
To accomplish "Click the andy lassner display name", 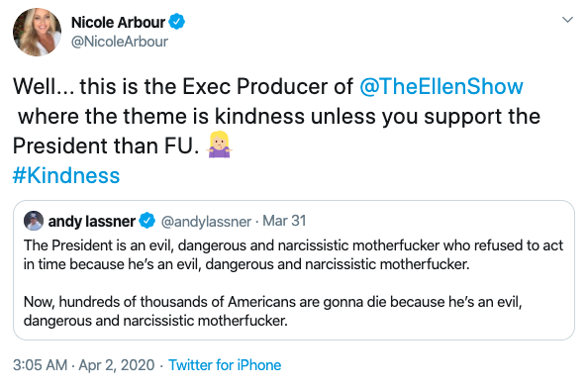I will click(x=92, y=221).
